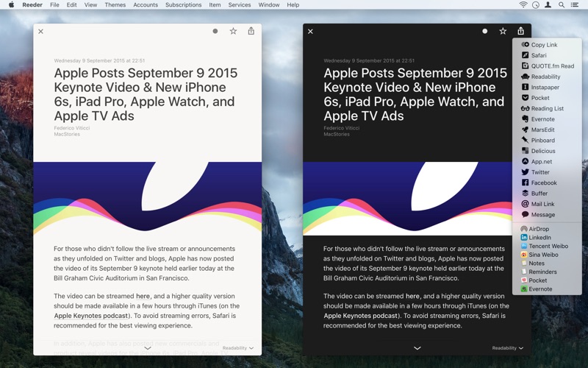Open the Readability dropdown in dark window
This screenshot has height=368, width=588.
click(508, 348)
